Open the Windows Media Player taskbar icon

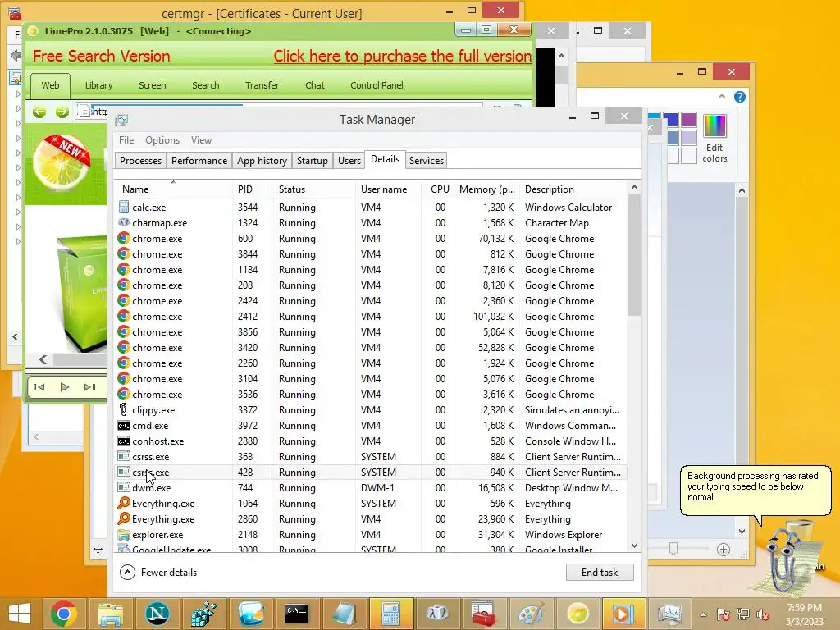[x=622, y=614]
